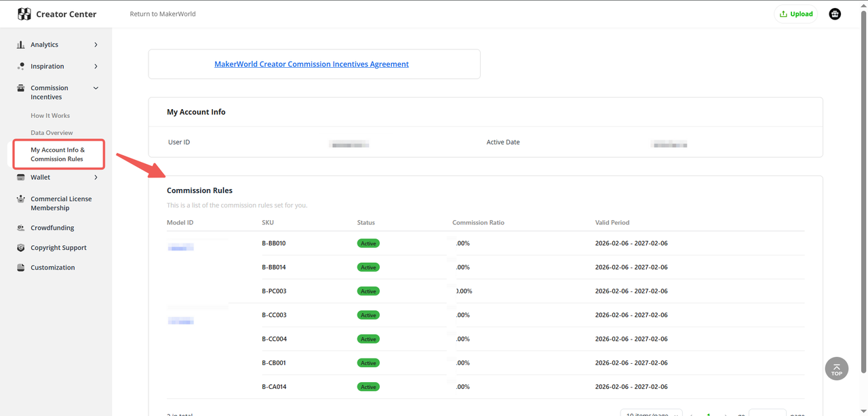868x416 pixels.
Task: Click the Customization sidebar icon
Action: click(x=21, y=268)
